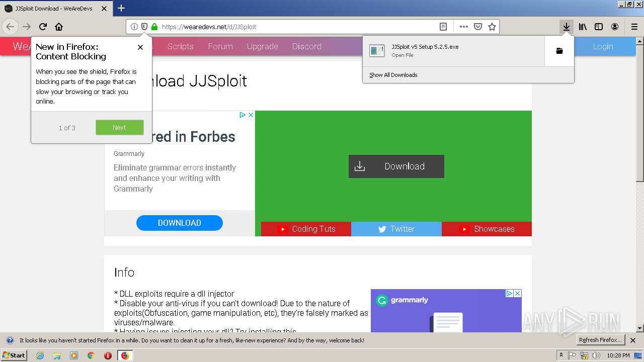644x362 pixels.
Task: Bookmark this page with star
Action: 492,27
